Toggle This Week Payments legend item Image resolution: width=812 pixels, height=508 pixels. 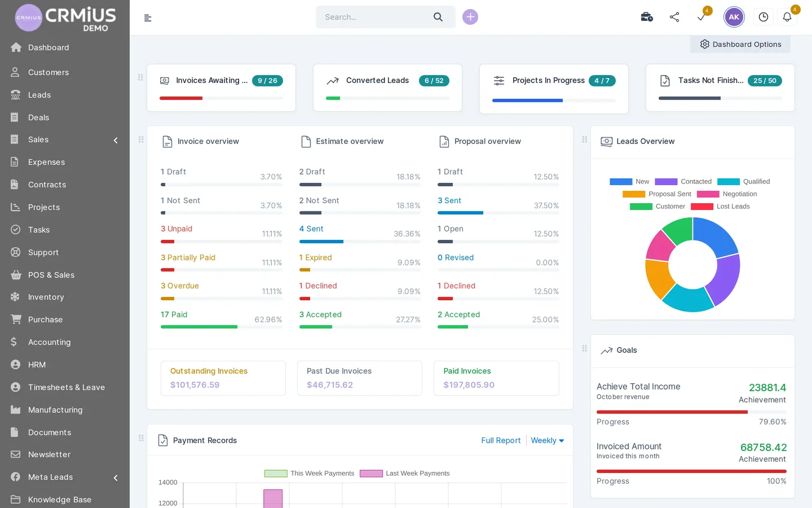(309, 474)
